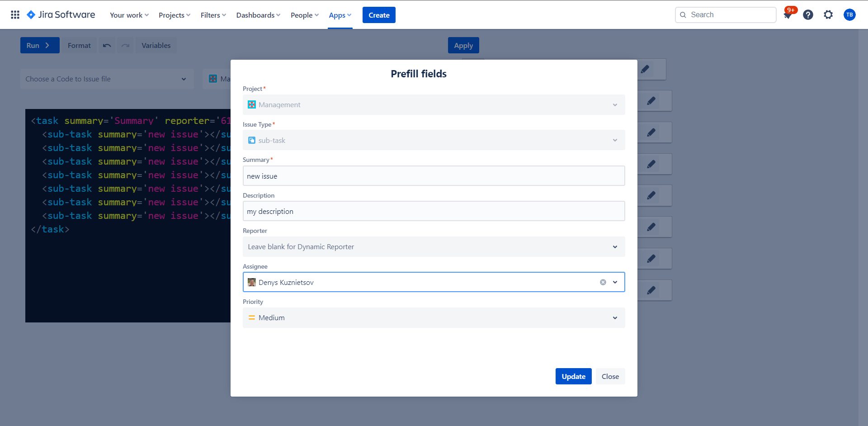Open the Variables panel
The image size is (868, 426).
(x=156, y=45)
